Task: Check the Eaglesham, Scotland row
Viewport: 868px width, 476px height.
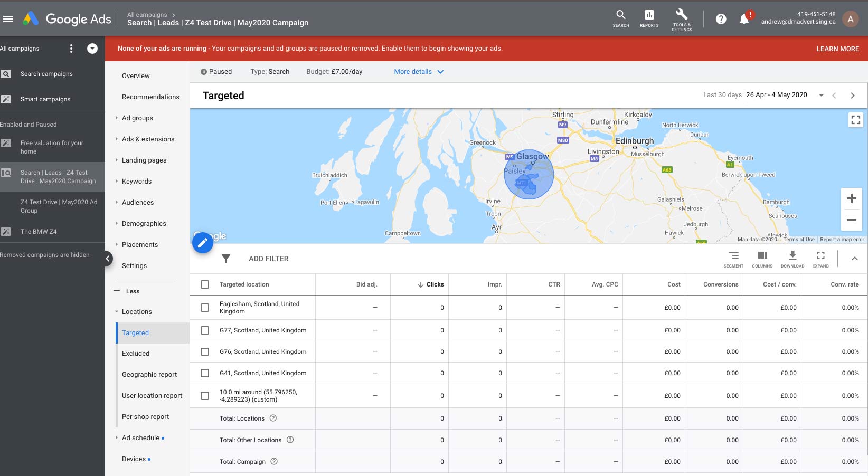Action: click(205, 308)
